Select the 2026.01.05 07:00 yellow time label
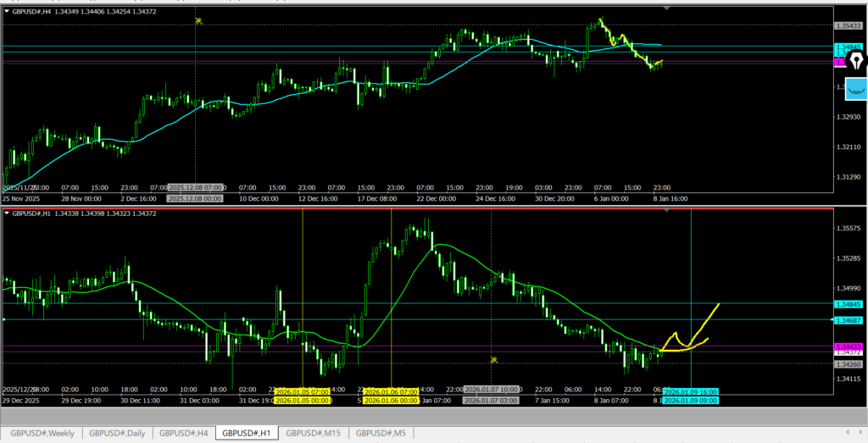This screenshot has height=443, width=868. (x=303, y=392)
